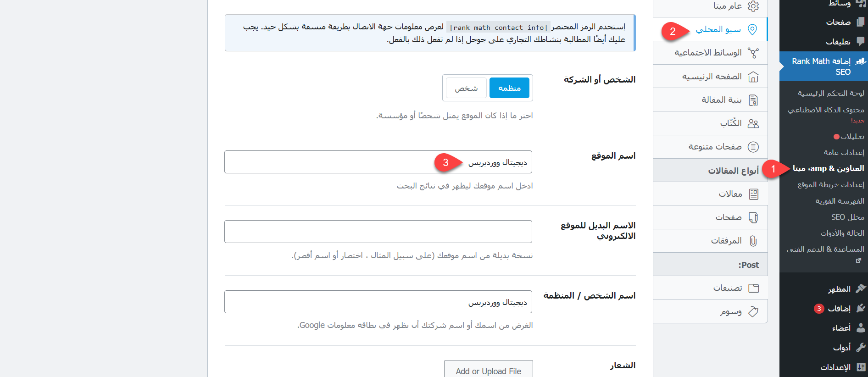The image size is (868, 377).
Task: Click the location pin icon for سيو المحلي
Action: [752, 29]
